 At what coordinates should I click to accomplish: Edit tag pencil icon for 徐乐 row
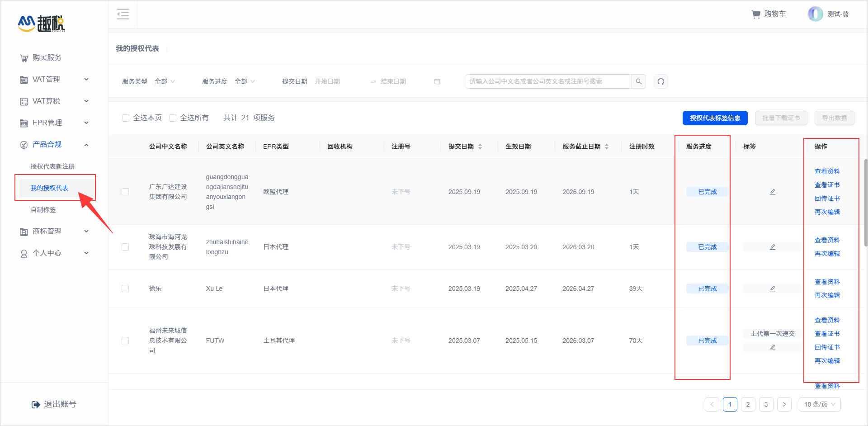[772, 289]
